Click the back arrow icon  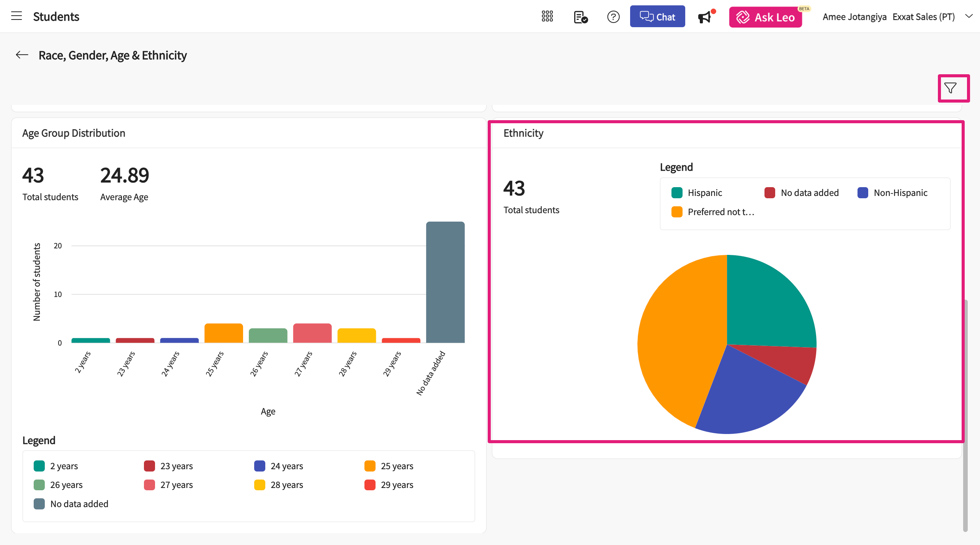click(22, 55)
